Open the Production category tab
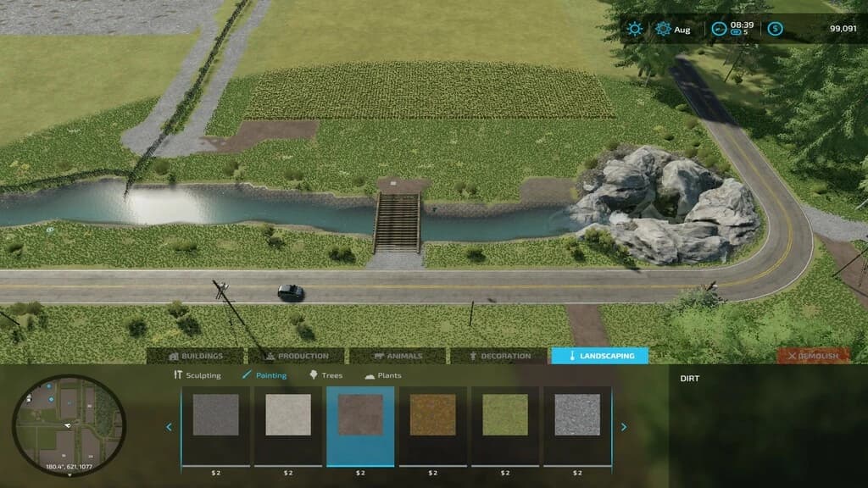Screen dimensions: 868x488 tap(296, 356)
